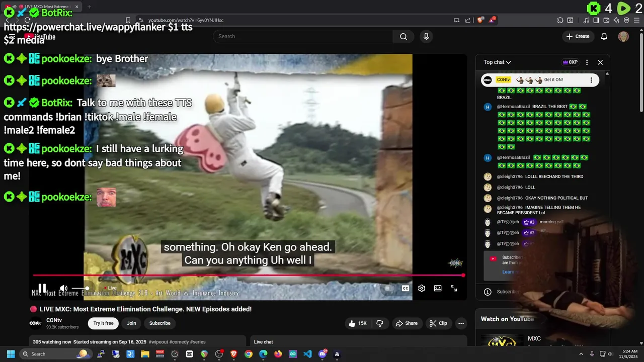Click the #comedy hashtag

(178, 342)
